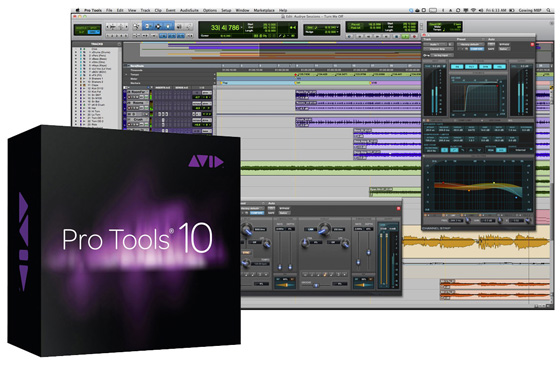Click Channel Strip red target button
Viewport: 560px width, 365px height.
[532, 44]
